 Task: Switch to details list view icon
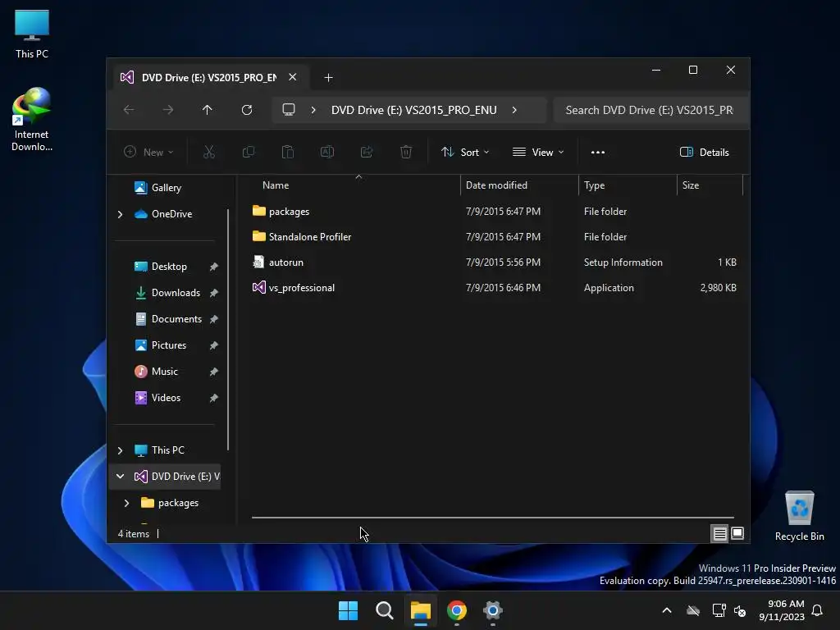[x=719, y=533]
